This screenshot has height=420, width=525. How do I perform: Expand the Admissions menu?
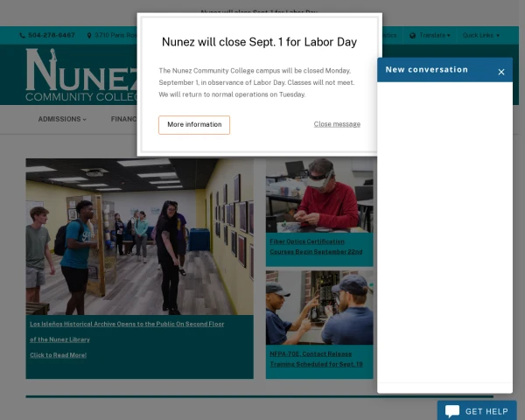tap(62, 119)
